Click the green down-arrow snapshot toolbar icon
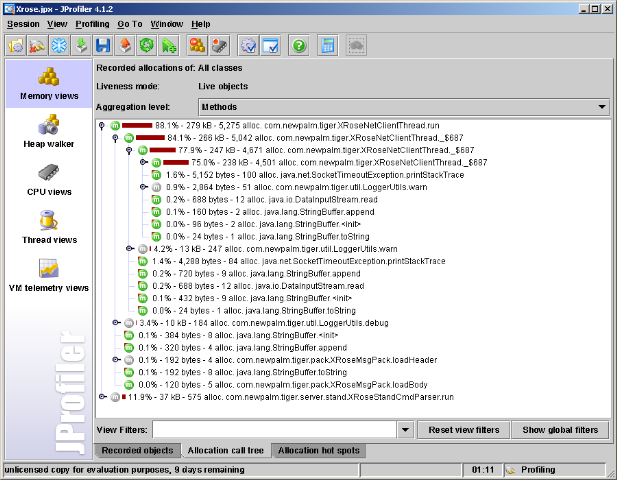 [x=81, y=46]
